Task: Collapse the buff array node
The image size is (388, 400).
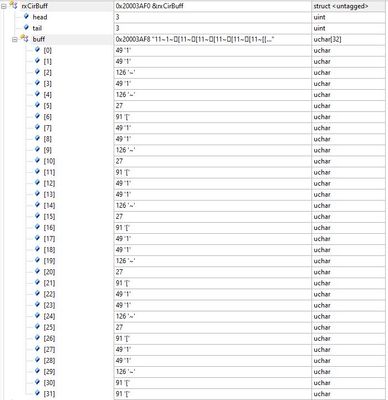Action: click(15, 40)
